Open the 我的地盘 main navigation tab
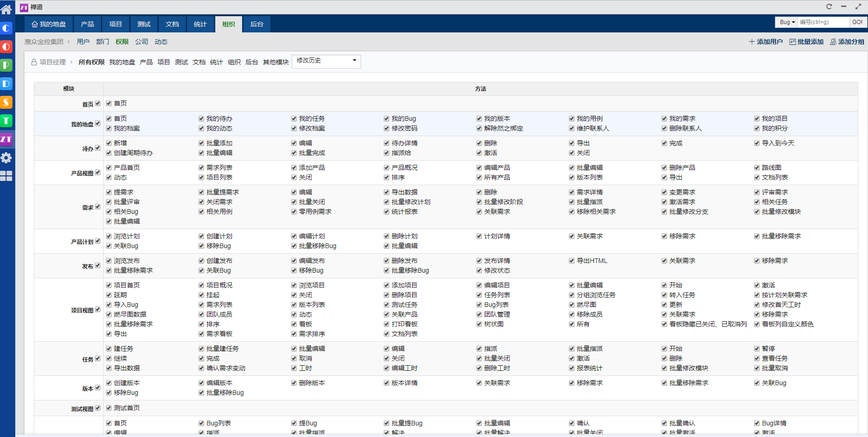868x437 pixels. (x=49, y=24)
